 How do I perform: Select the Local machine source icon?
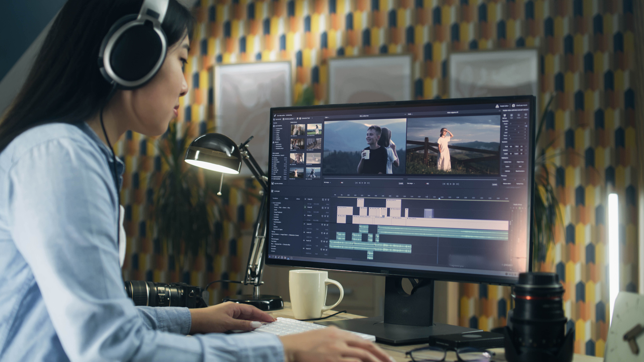(x=274, y=126)
